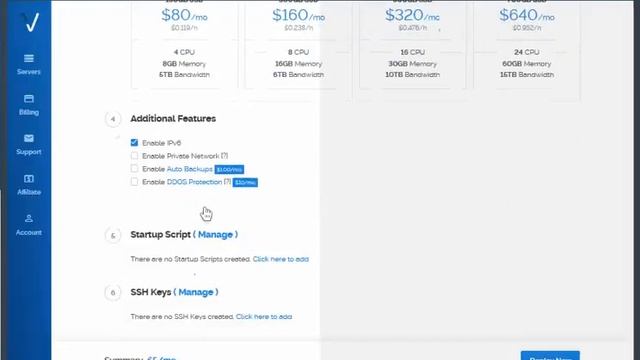Image resolution: width=640 pixels, height=360 pixels.
Task: Select the $640/mo 24 CPU plan
Action: [527, 44]
